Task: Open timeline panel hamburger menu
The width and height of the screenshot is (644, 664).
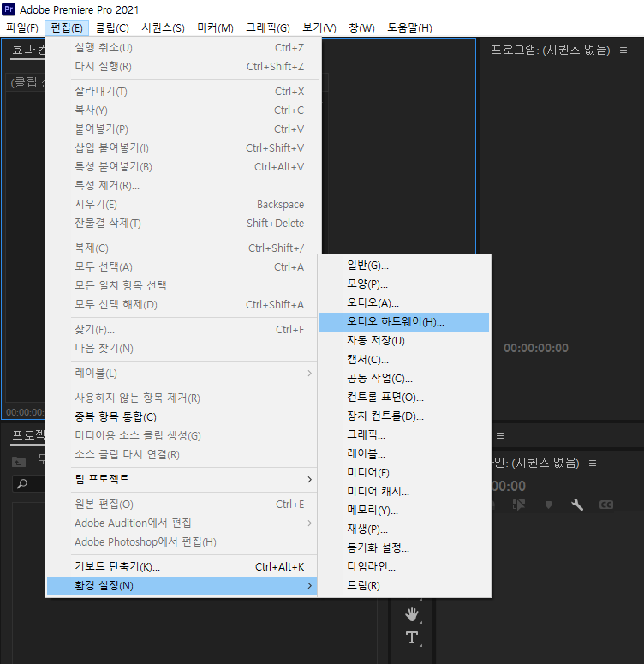Action: 593,464
